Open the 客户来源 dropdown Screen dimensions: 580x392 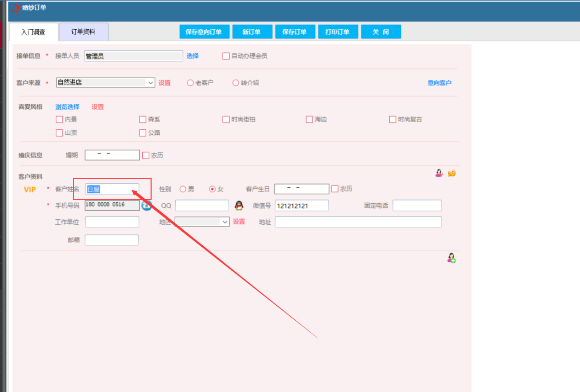[x=150, y=83]
